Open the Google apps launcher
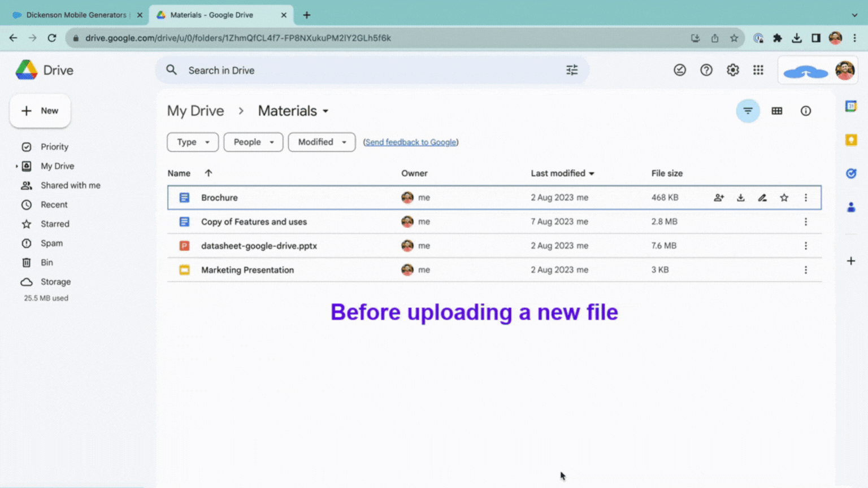868x488 pixels. [x=758, y=70]
